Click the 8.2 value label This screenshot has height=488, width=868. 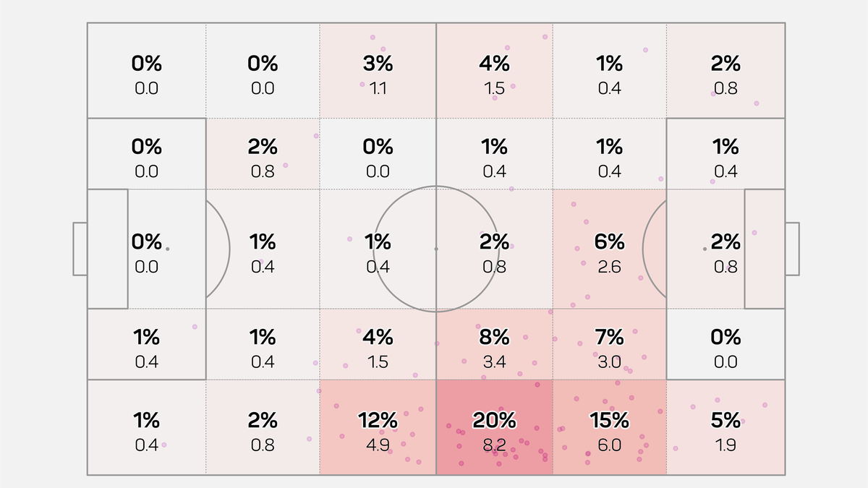click(x=494, y=445)
